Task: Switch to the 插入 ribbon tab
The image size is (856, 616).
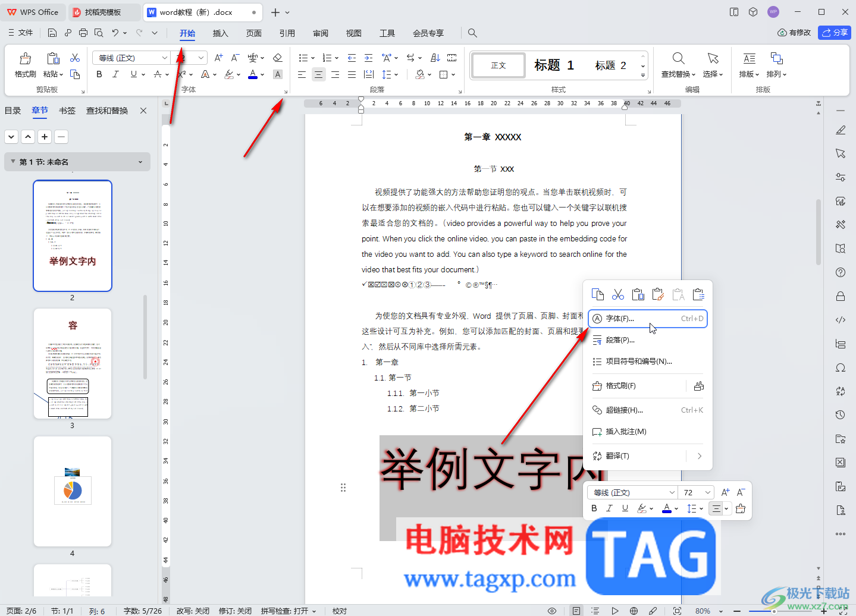Action: click(221, 33)
